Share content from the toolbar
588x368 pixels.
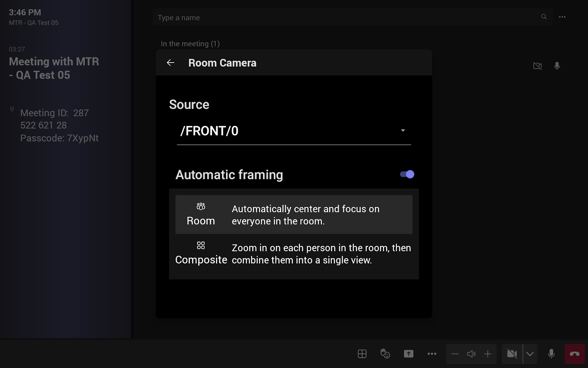(409, 354)
